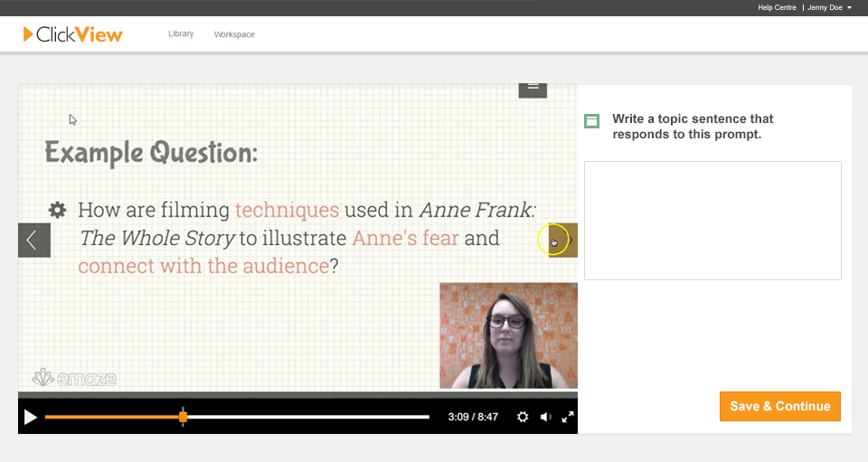This screenshot has height=462, width=868.
Task: Click in the topic sentence text box
Action: coord(712,220)
